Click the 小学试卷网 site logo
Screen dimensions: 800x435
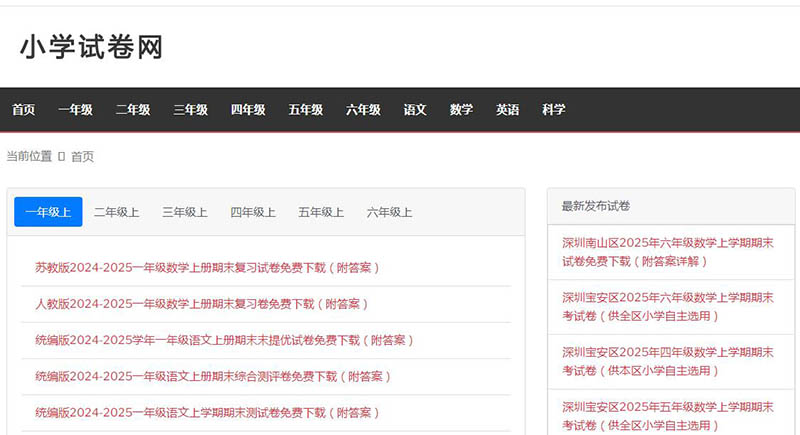pyautogui.click(x=92, y=47)
